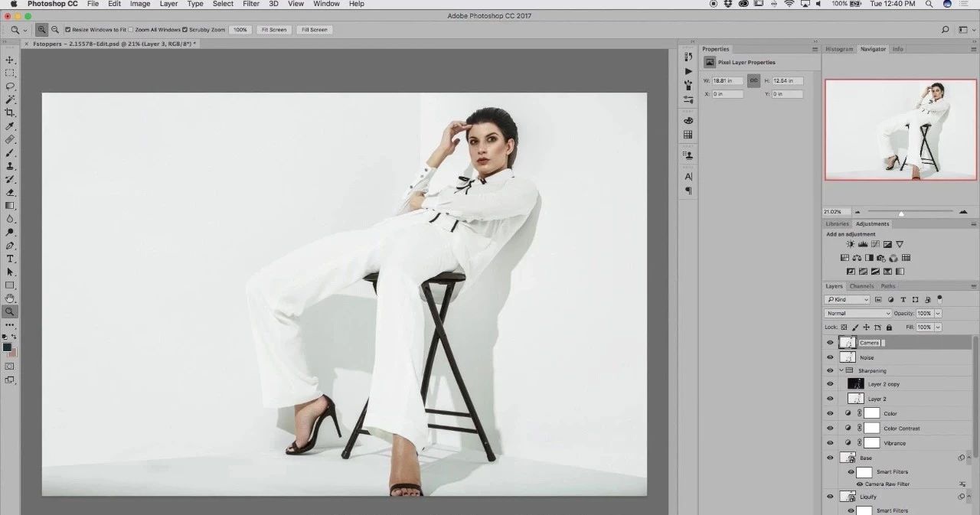This screenshot has width=980, height=515.
Task: Open the layer Kind filter dropdown
Action: pyautogui.click(x=847, y=299)
